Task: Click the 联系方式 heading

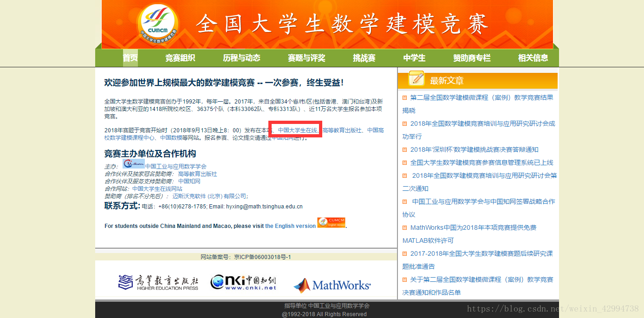Action: pyautogui.click(x=122, y=206)
